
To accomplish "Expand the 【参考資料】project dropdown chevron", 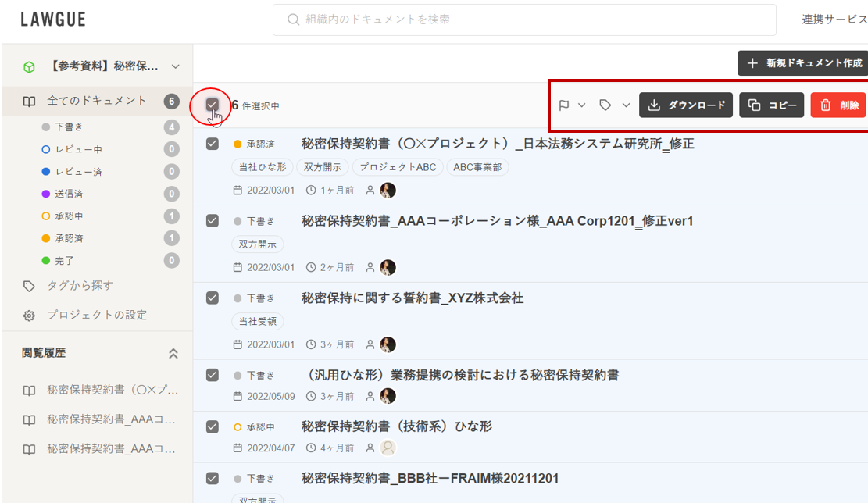I will point(176,67).
